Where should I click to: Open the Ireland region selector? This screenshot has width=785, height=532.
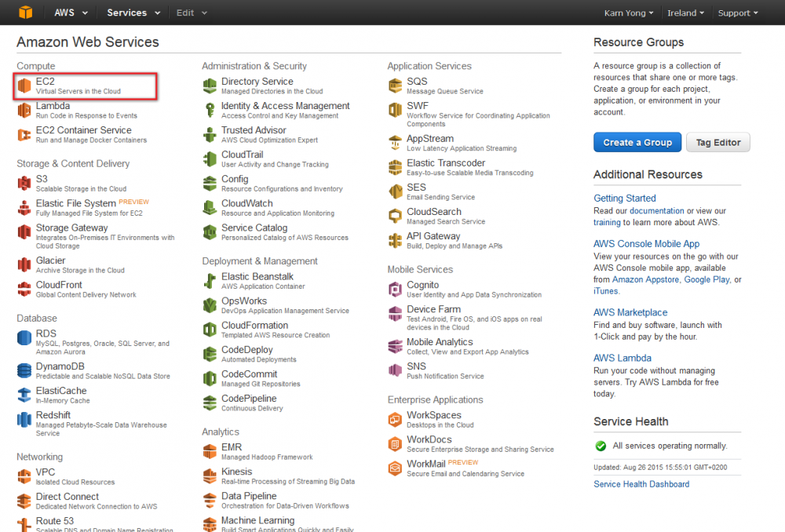[x=685, y=13]
